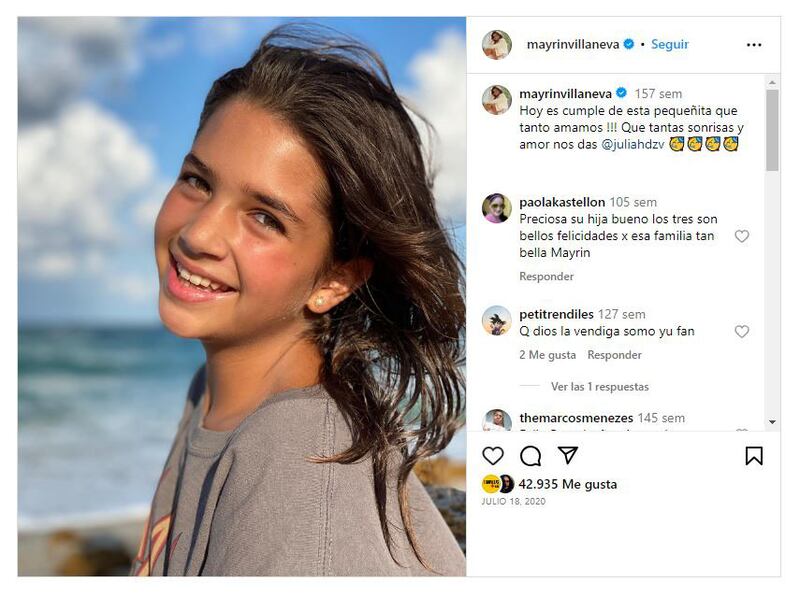Click the header profile avatar of mayrinvillaneva
This screenshot has height=597, width=800.
pyautogui.click(x=497, y=45)
